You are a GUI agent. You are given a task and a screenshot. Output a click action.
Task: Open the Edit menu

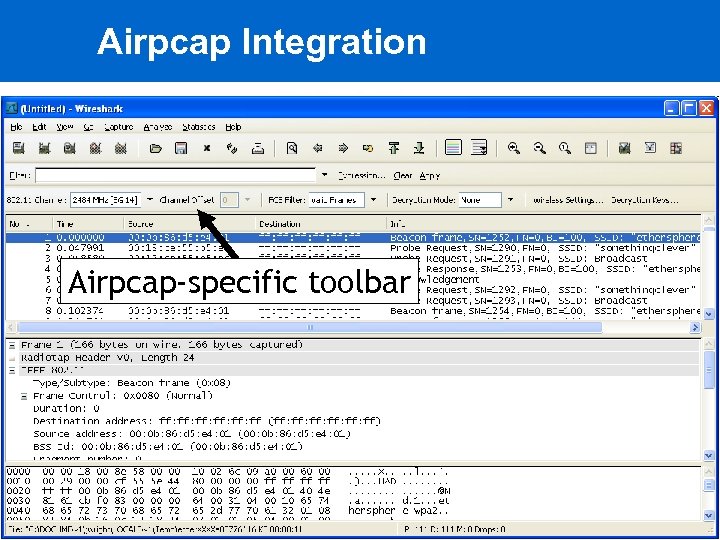tap(39, 127)
